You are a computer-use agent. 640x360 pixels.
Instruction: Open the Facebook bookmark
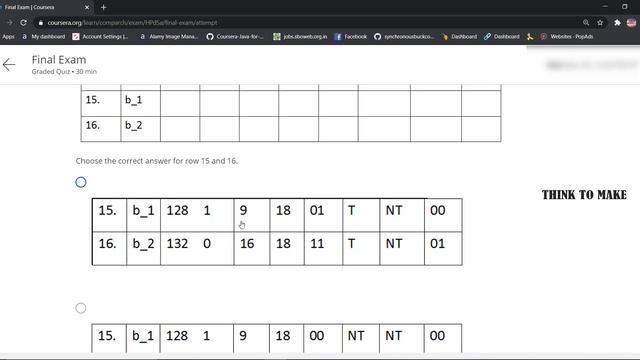tap(351, 37)
